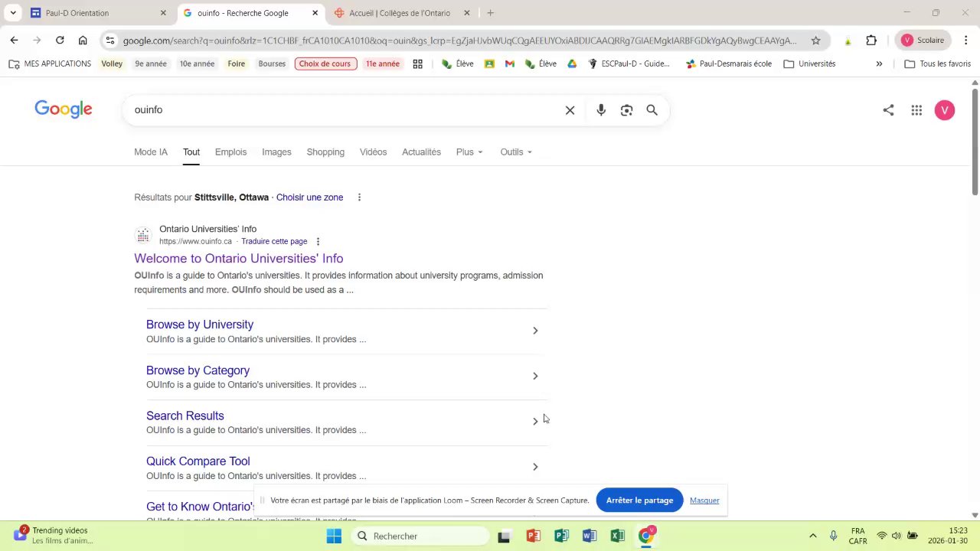Switch to the Collèges de l'Ontario tab

[403, 13]
